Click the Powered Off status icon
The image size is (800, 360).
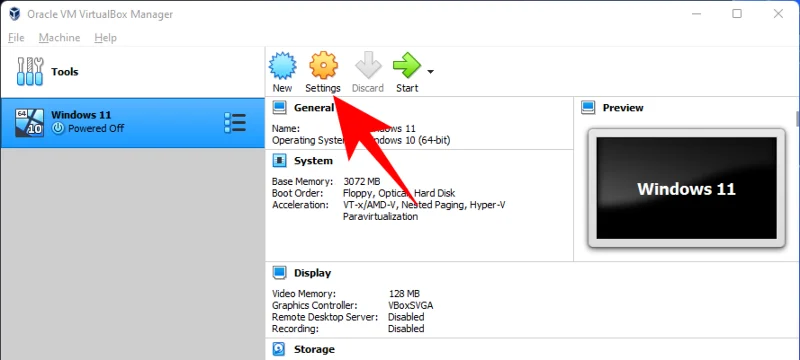coord(58,128)
